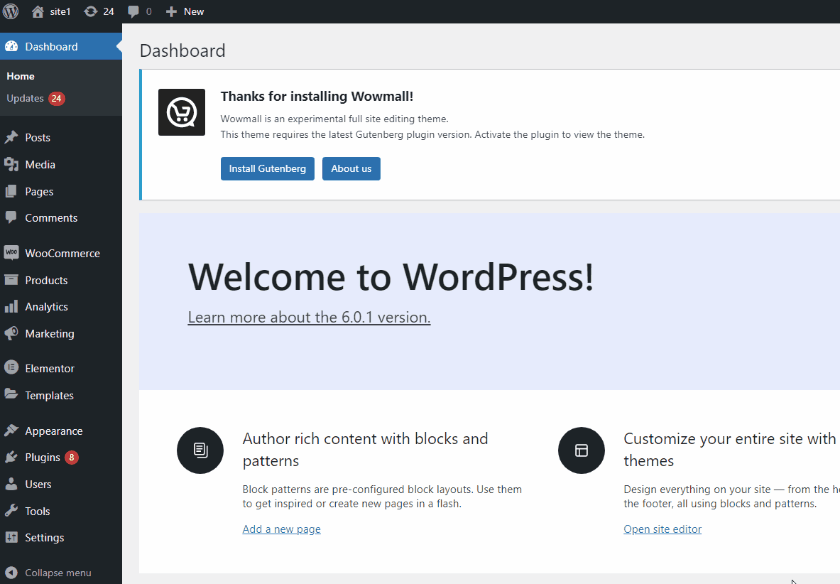
Task: Click the Users person icon
Action: point(11,484)
